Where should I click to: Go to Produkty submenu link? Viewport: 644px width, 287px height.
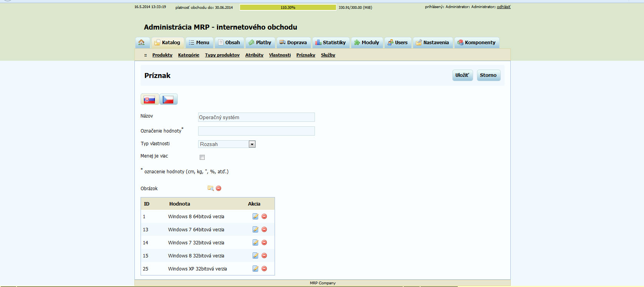click(162, 55)
